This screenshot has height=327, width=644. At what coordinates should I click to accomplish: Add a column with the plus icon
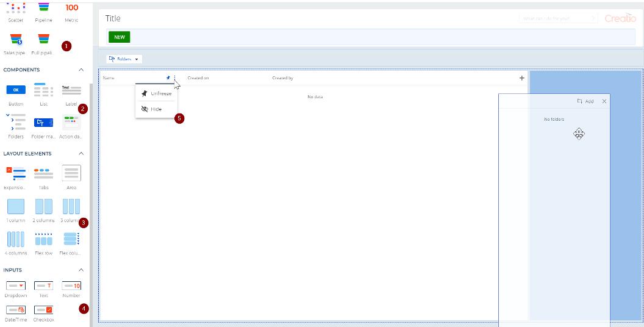tap(522, 77)
